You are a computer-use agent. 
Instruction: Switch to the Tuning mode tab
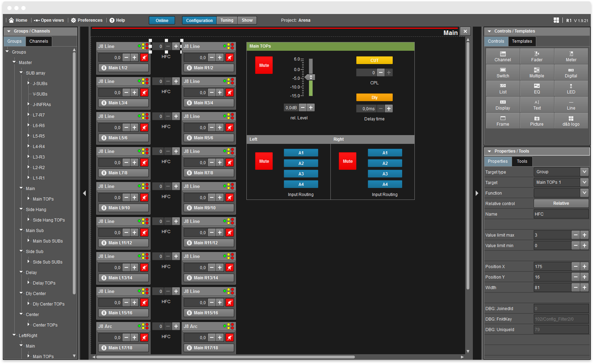click(x=227, y=20)
